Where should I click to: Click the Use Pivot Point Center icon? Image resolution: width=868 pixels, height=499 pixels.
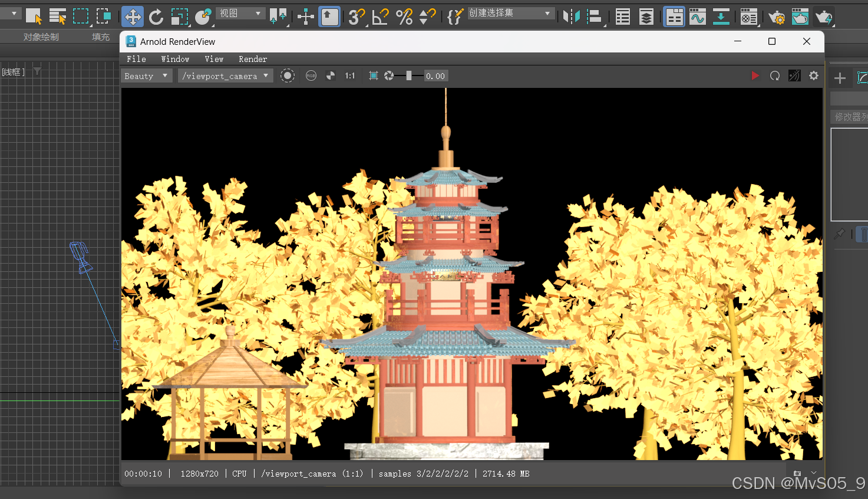click(278, 17)
